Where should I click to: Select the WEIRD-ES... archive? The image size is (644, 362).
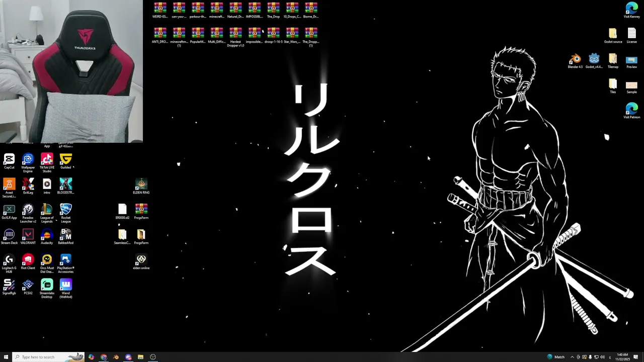click(x=160, y=11)
